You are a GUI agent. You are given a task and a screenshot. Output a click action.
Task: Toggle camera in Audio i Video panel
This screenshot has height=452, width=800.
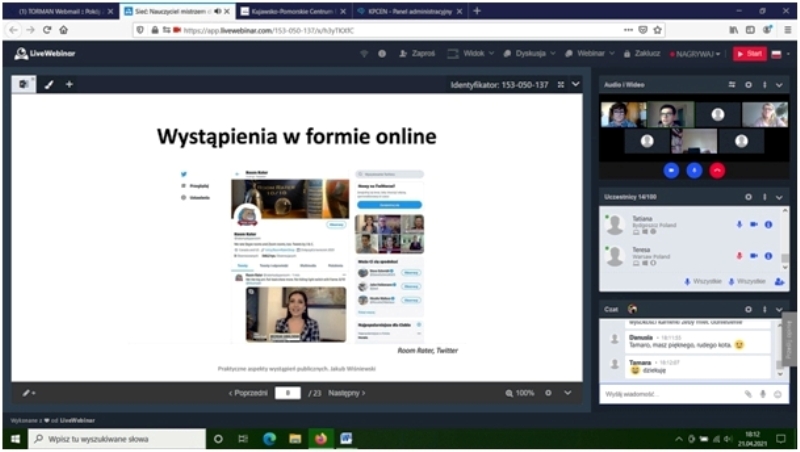671,170
